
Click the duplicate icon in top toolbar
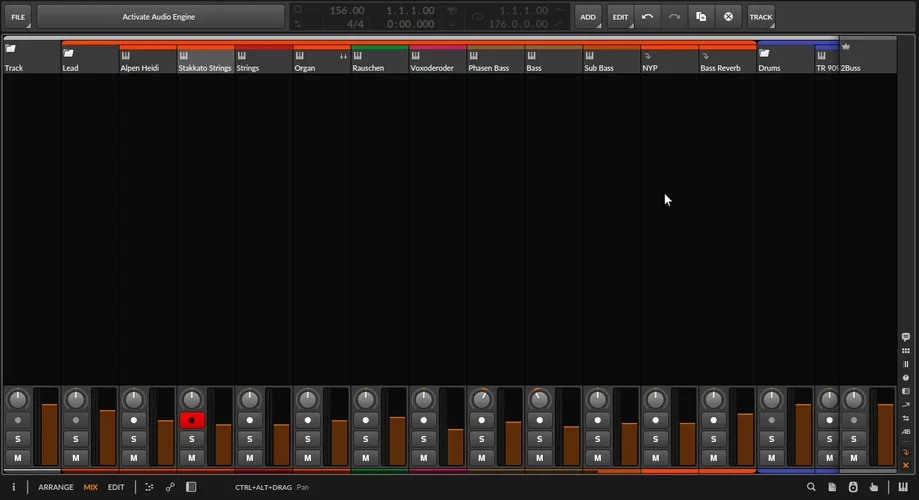(701, 17)
